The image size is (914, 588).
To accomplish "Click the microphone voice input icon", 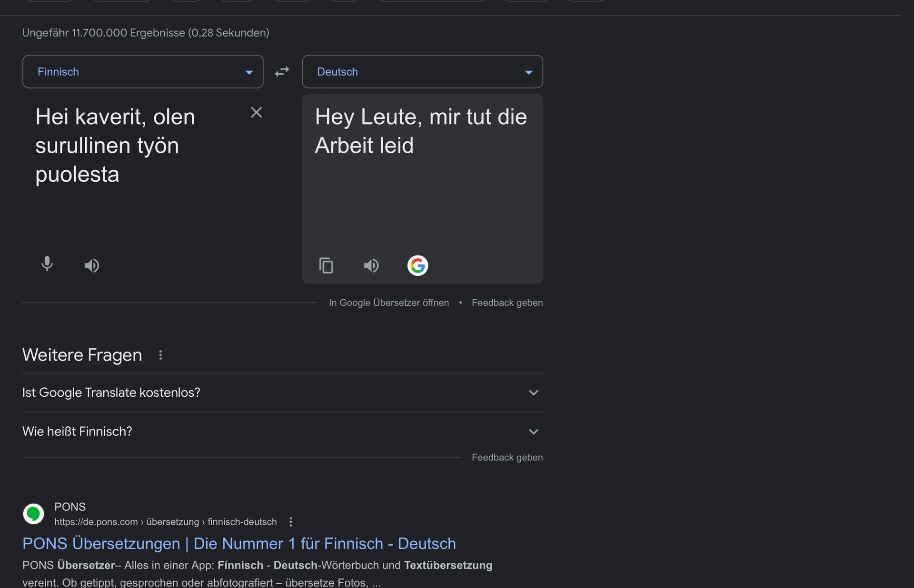I will (47, 264).
